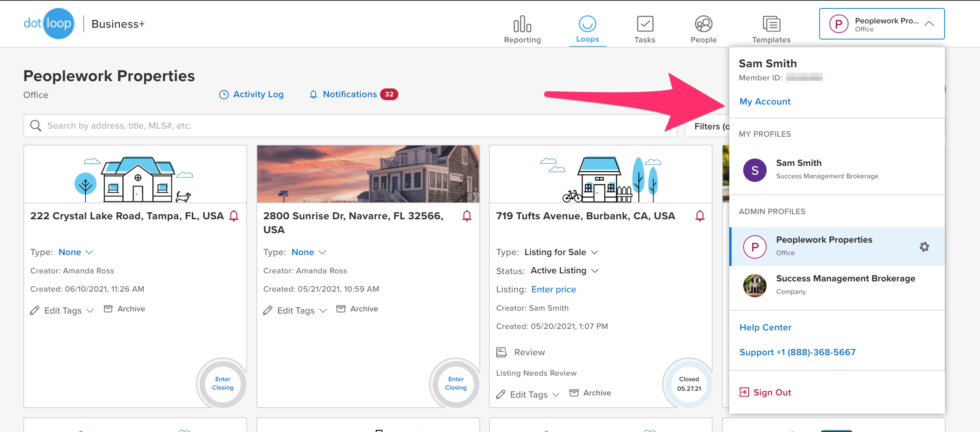This screenshot has width=980, height=432.
Task: Click notification bell on 222 Crystal Lake Road
Action: 234,216
